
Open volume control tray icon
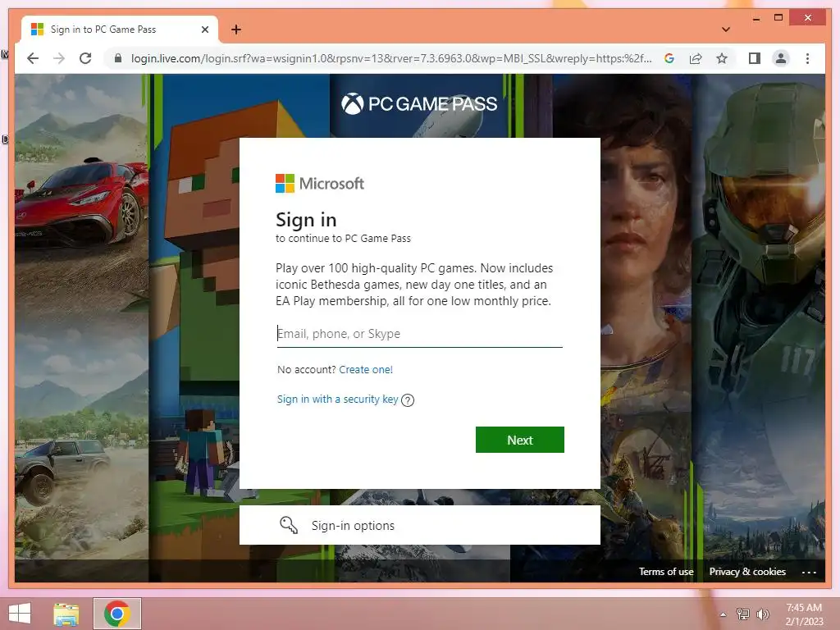coord(762,614)
